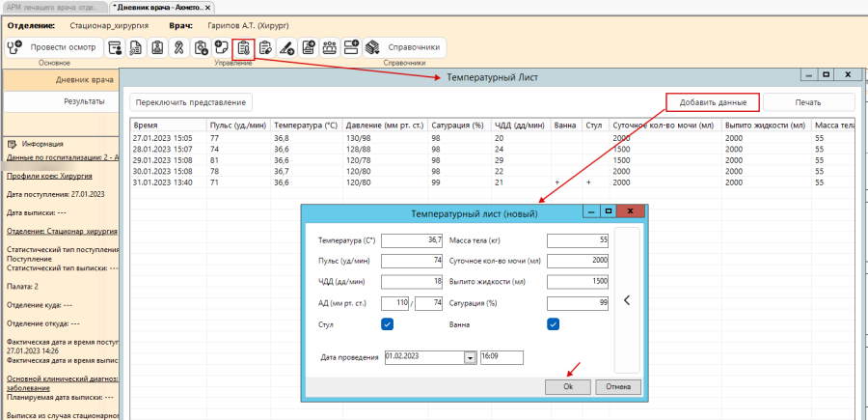
Task: Click the add sticky note icon
Action: click(x=222, y=47)
